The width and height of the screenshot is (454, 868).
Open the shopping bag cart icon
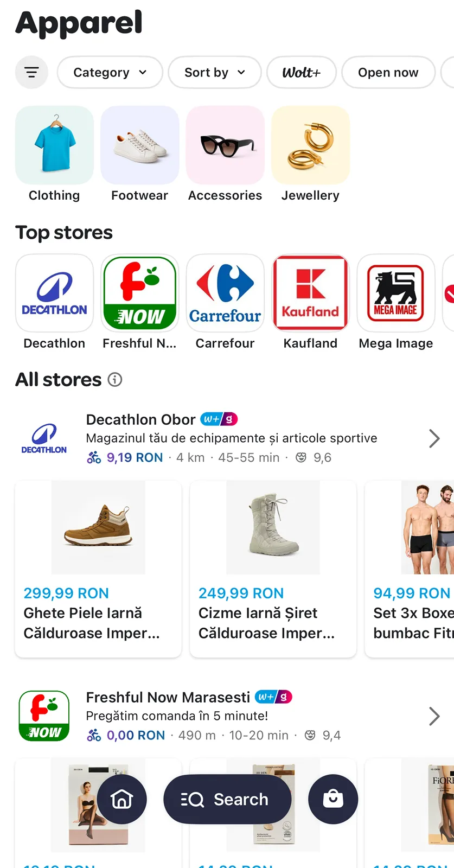333,799
